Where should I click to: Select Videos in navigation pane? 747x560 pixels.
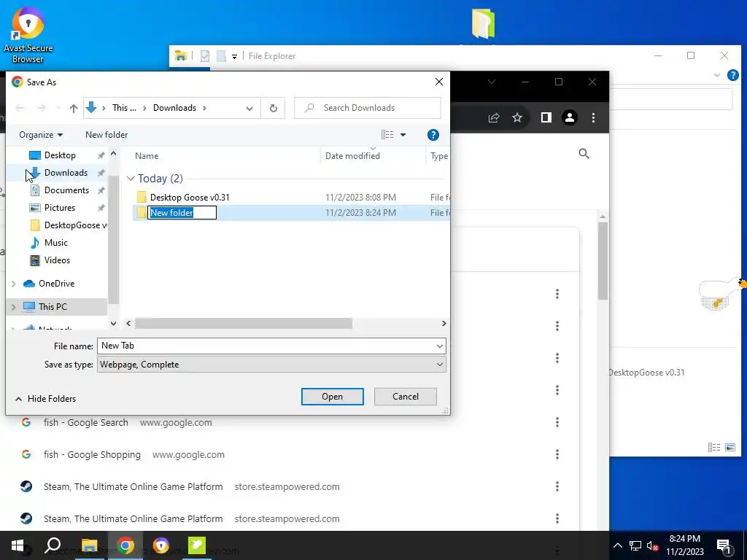coord(57,260)
